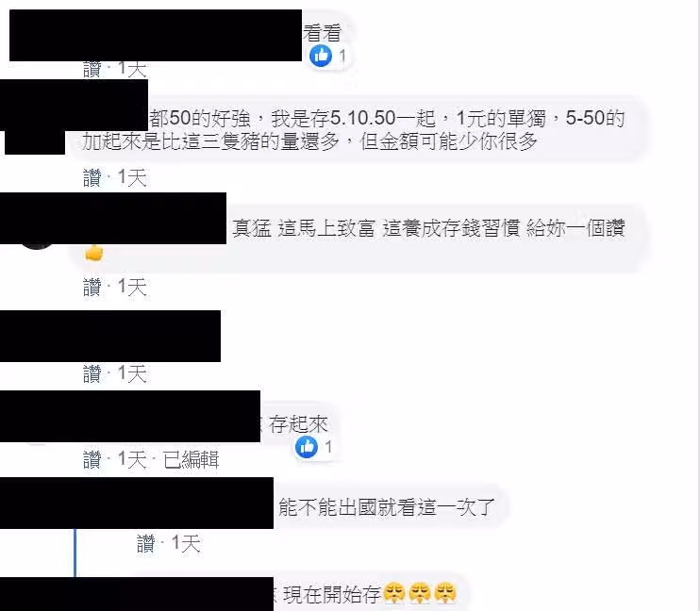Image resolution: width=700 pixels, height=611 pixels.
Task: Click the blue like reaction icon beside 看看
Action: click(x=321, y=56)
